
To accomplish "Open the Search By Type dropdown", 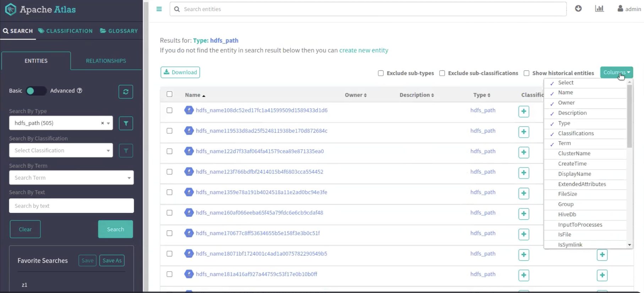I will pos(61,123).
